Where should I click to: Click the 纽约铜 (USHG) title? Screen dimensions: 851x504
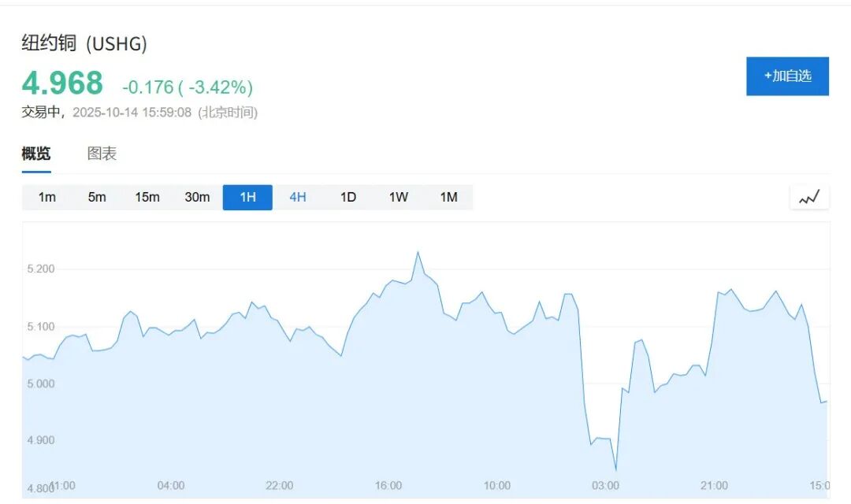click(84, 44)
